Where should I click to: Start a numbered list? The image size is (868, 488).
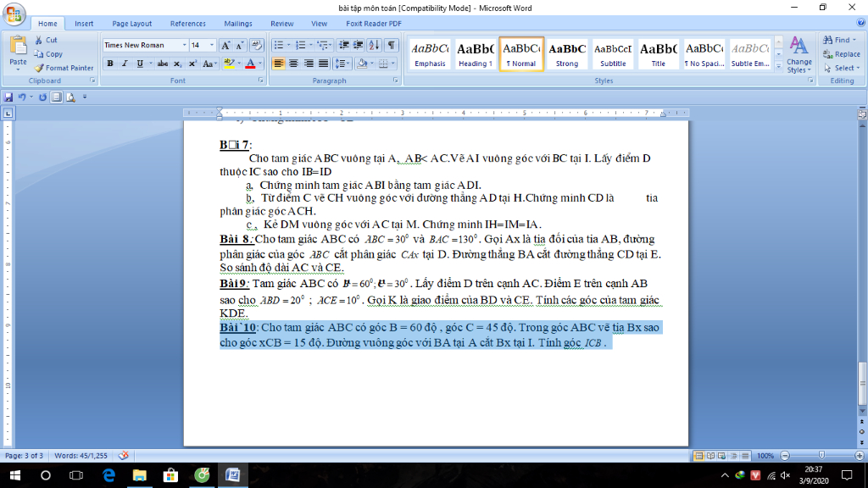tap(301, 46)
